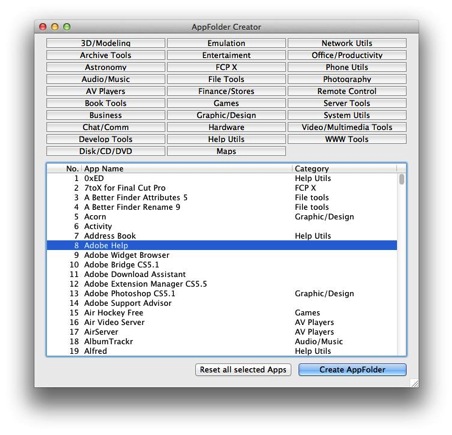Select the Adobe Widget Browser row
452x435 pixels.
click(222, 255)
